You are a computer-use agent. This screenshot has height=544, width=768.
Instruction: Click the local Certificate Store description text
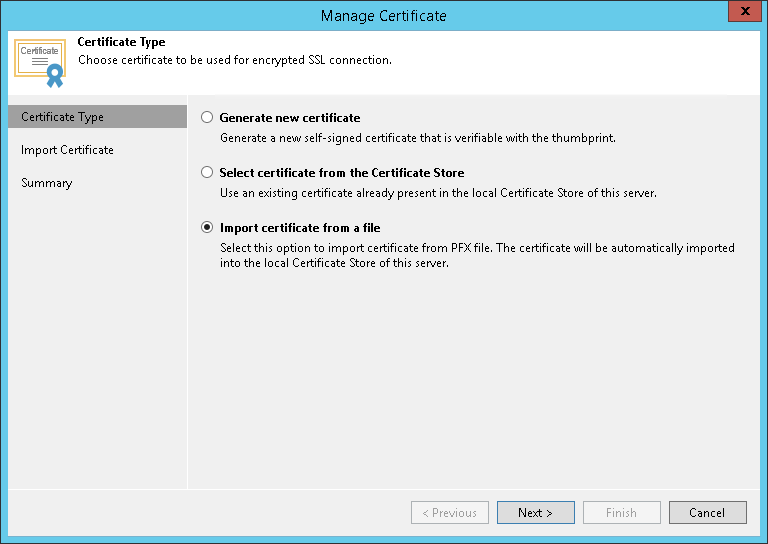[x=438, y=193]
